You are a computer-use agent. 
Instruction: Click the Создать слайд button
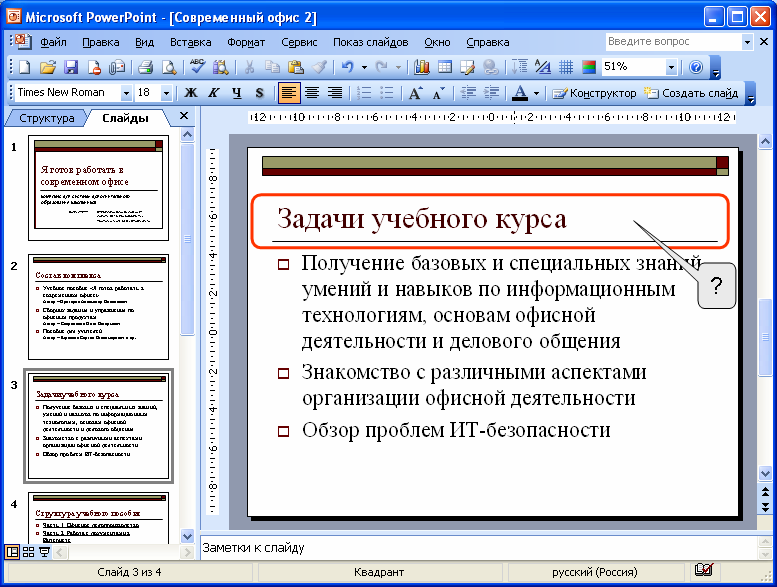tap(691, 93)
